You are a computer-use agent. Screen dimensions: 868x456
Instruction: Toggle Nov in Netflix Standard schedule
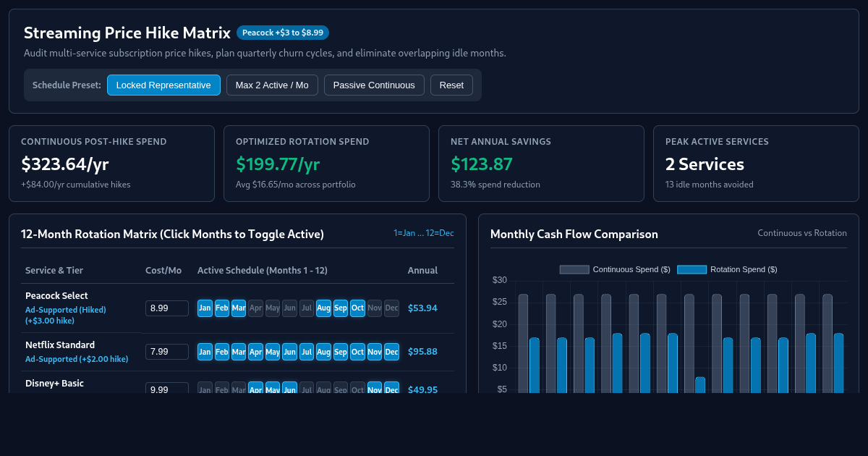375,352
